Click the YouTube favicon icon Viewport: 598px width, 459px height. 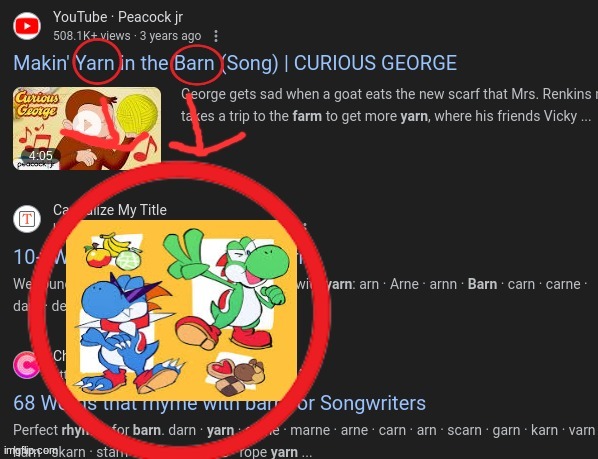click(x=27, y=26)
